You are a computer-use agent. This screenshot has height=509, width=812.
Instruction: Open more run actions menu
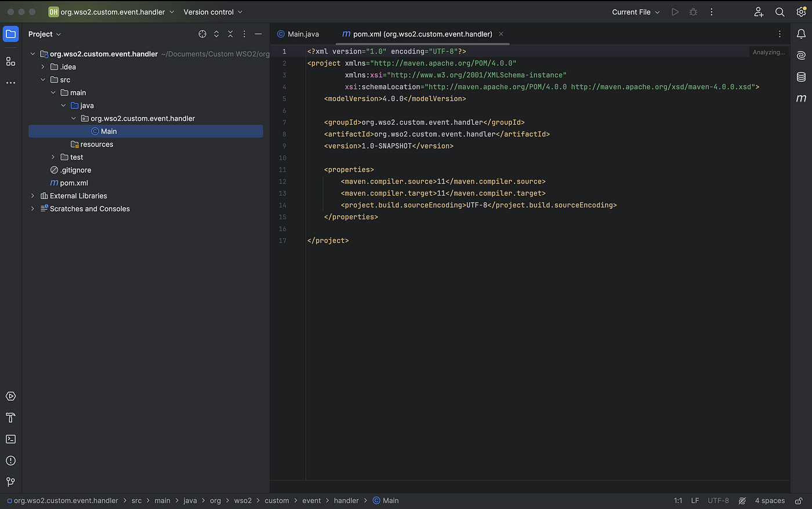coord(712,12)
